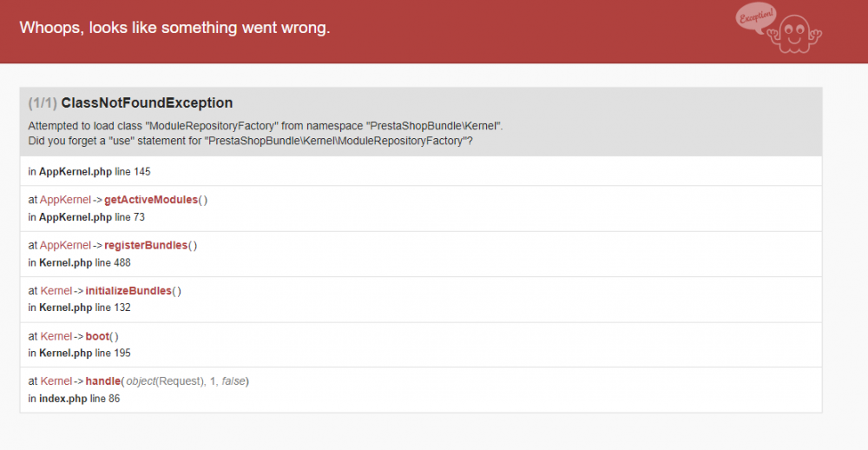Open Kernel.php line 132 reference
868x450 pixels.
coord(79,308)
